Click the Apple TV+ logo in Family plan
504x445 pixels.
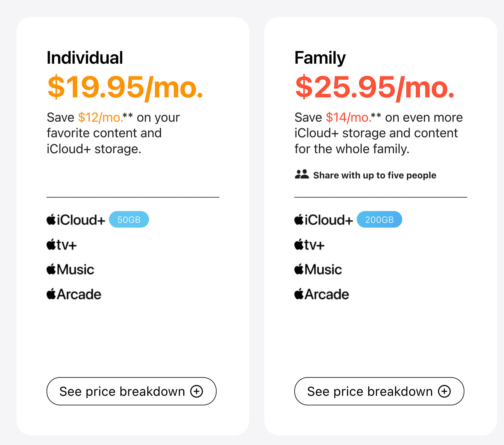pyautogui.click(x=309, y=244)
